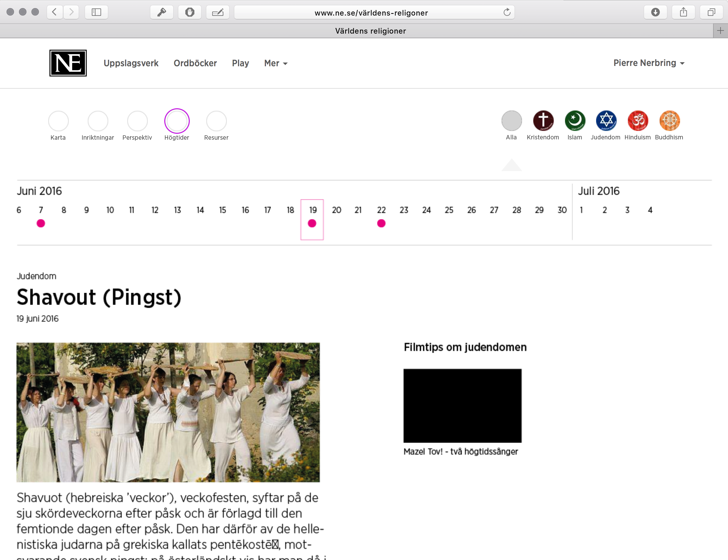Collapse timeline via upward arrow
This screenshot has width=728, height=560.
[x=511, y=165]
